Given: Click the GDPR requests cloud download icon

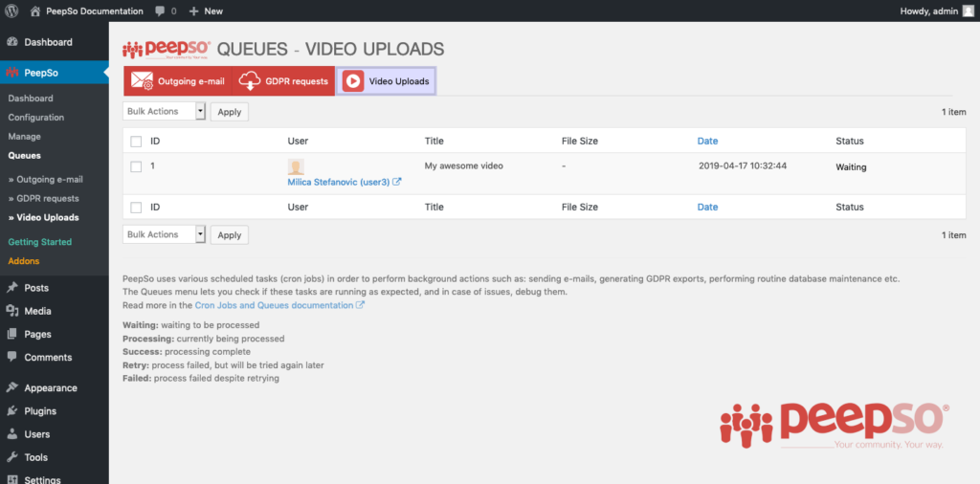Looking at the screenshot, I should [x=250, y=81].
